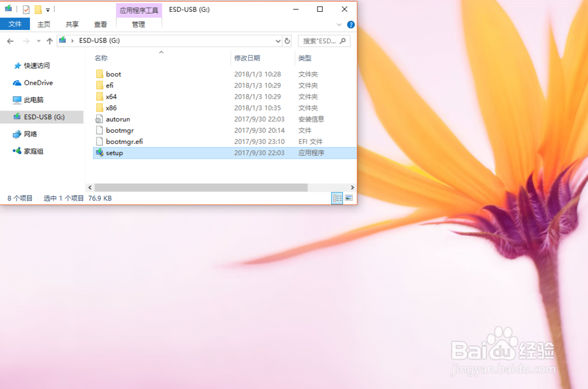The height and width of the screenshot is (389, 588).
Task: Launch the setup application
Action: pos(113,153)
